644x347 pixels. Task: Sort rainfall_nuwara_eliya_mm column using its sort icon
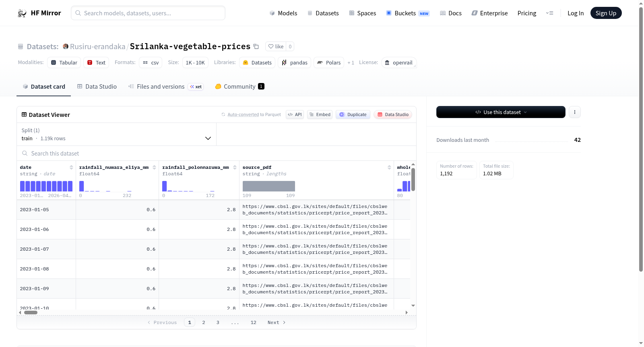(x=154, y=167)
